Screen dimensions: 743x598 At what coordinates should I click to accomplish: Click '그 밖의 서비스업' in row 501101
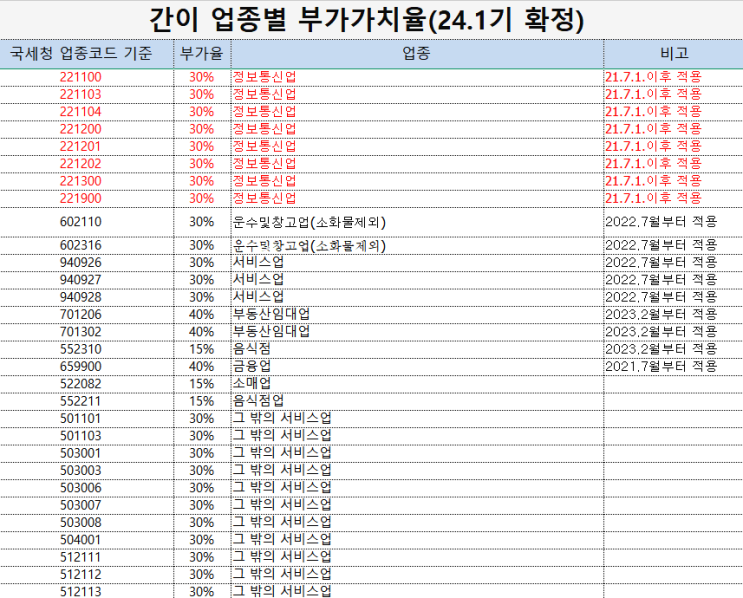[x=282, y=418]
